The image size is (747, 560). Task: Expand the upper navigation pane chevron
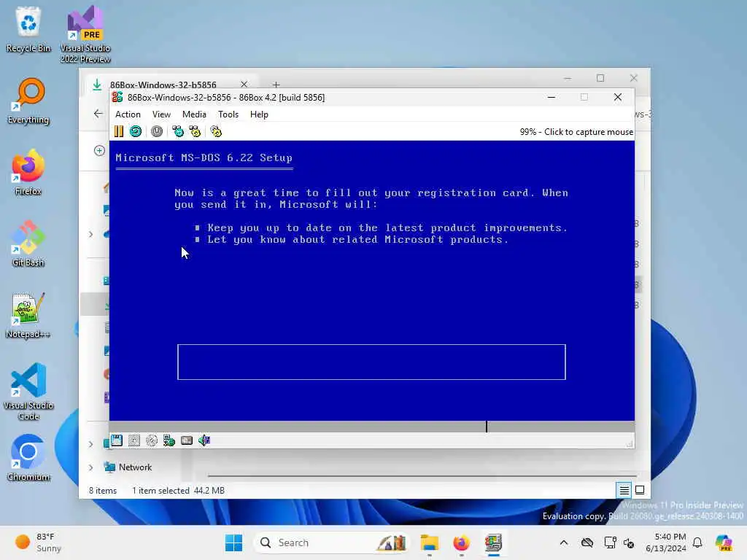[x=91, y=234]
